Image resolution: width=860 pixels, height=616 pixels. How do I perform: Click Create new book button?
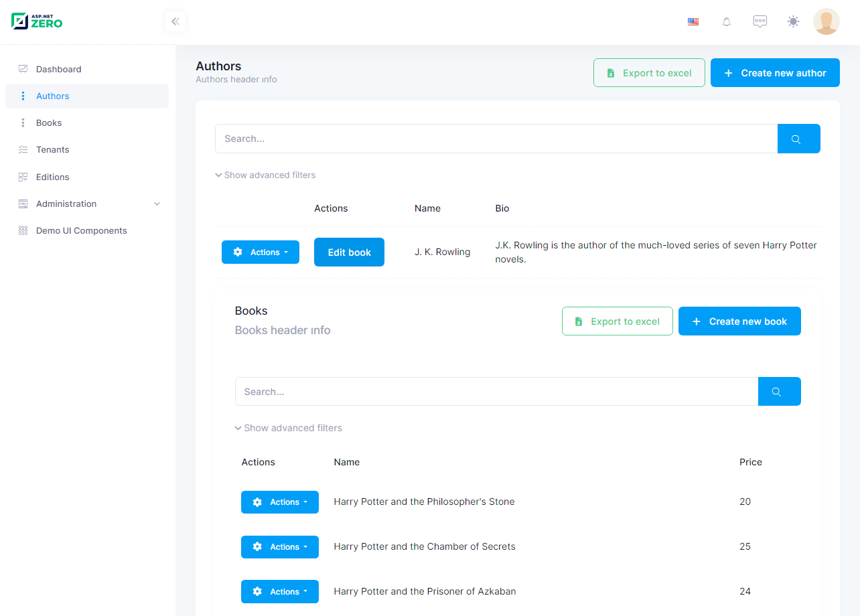click(739, 321)
